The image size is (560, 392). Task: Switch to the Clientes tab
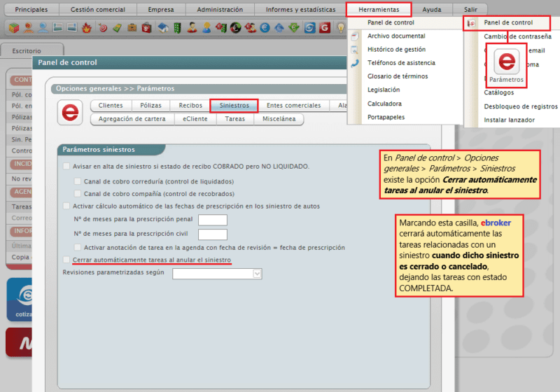(111, 106)
